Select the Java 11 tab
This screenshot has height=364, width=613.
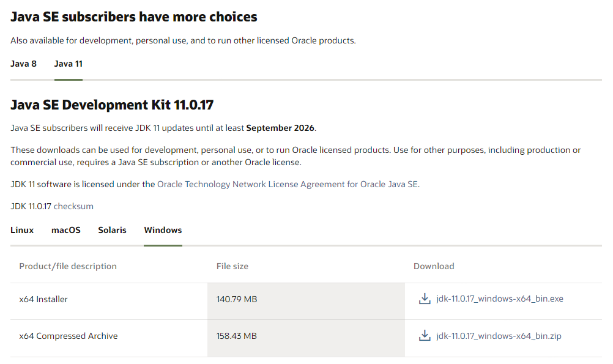(68, 64)
